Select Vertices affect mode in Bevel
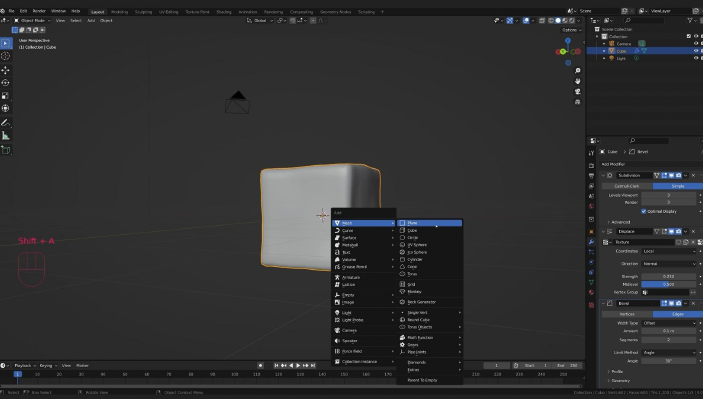Viewport: 703px width, 399px height. pyautogui.click(x=627, y=314)
